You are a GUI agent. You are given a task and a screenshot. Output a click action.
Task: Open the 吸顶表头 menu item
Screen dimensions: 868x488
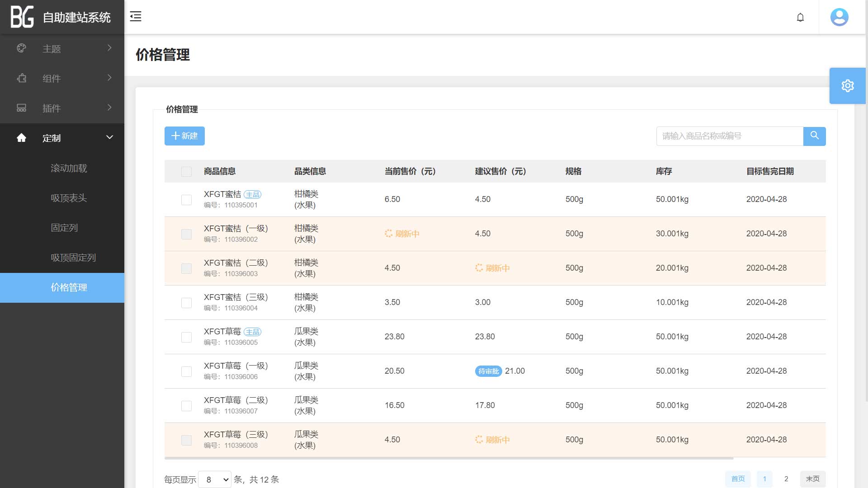pos(69,198)
